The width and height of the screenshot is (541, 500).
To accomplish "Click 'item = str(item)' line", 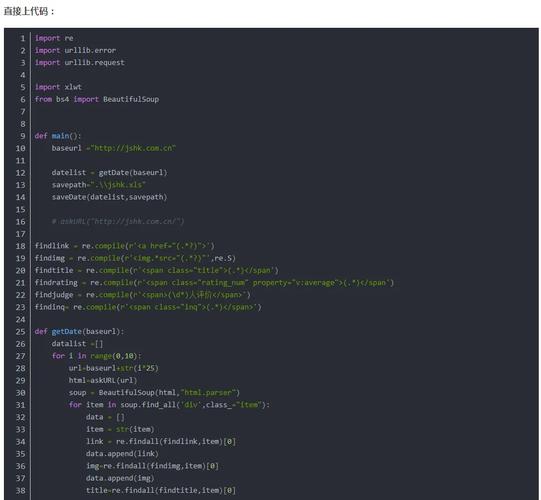I will click(x=120, y=429).
